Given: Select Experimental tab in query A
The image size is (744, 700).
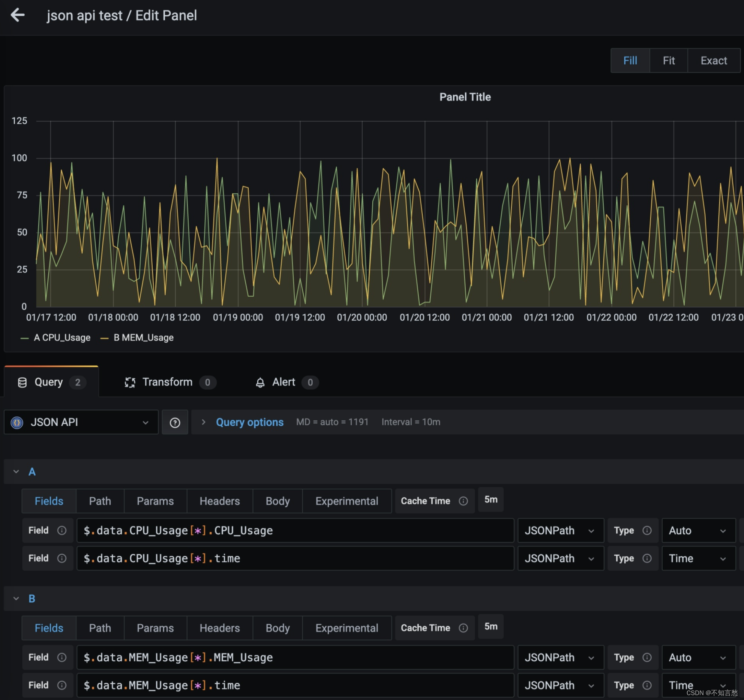Looking at the screenshot, I should coord(347,501).
